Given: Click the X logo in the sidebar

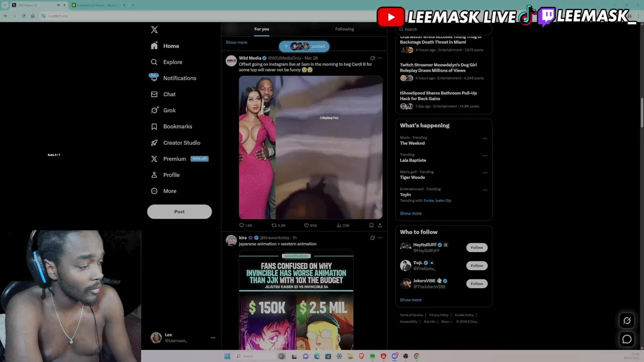Looking at the screenshot, I should [x=154, y=30].
